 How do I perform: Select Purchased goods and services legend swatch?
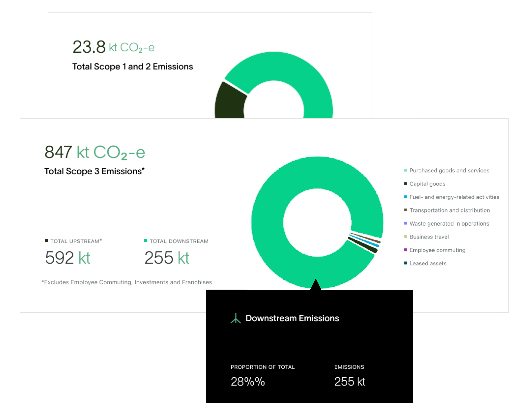pos(405,170)
